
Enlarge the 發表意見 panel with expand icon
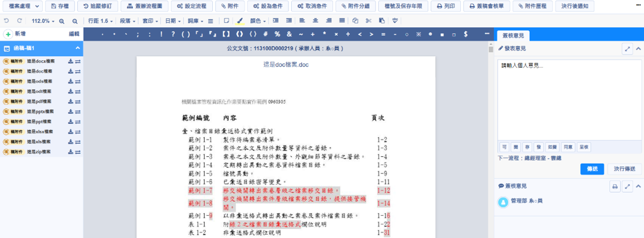pos(628,49)
